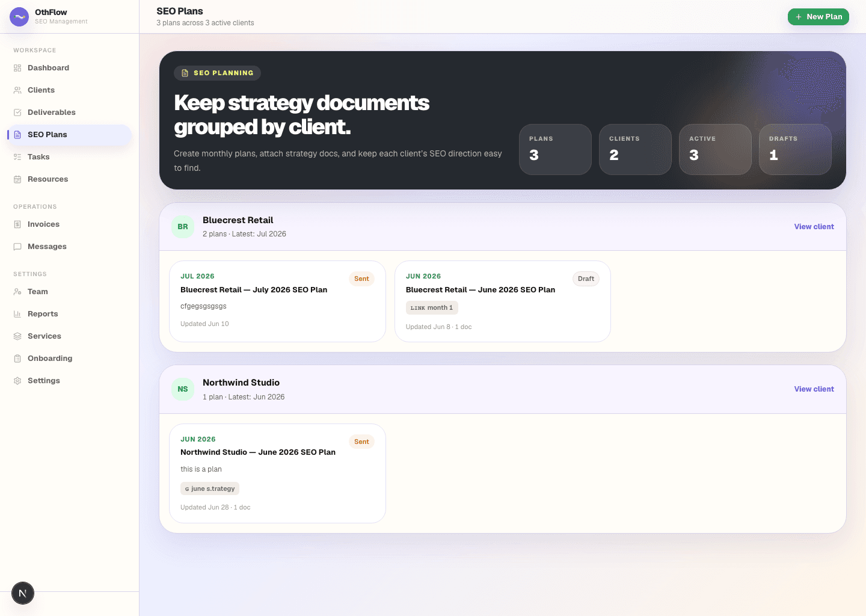Open Bluecrest Retail June 2026 SEO Plan
The height and width of the screenshot is (616, 866).
tap(503, 301)
